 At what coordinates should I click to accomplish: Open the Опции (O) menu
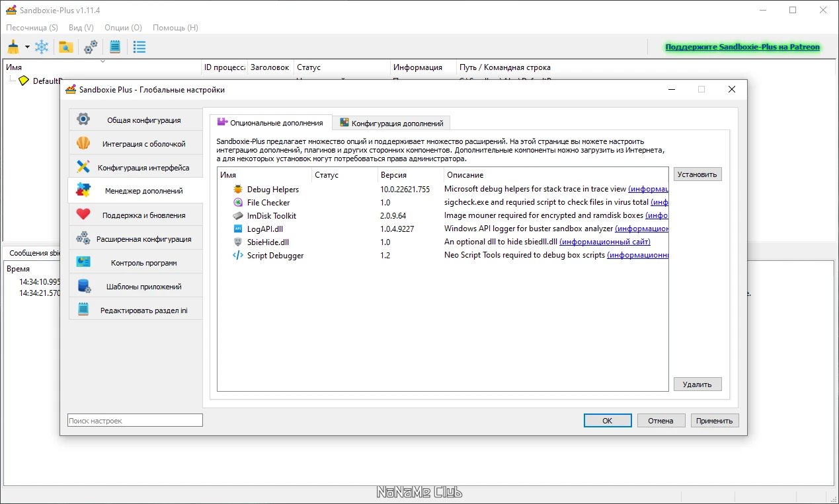tap(123, 28)
